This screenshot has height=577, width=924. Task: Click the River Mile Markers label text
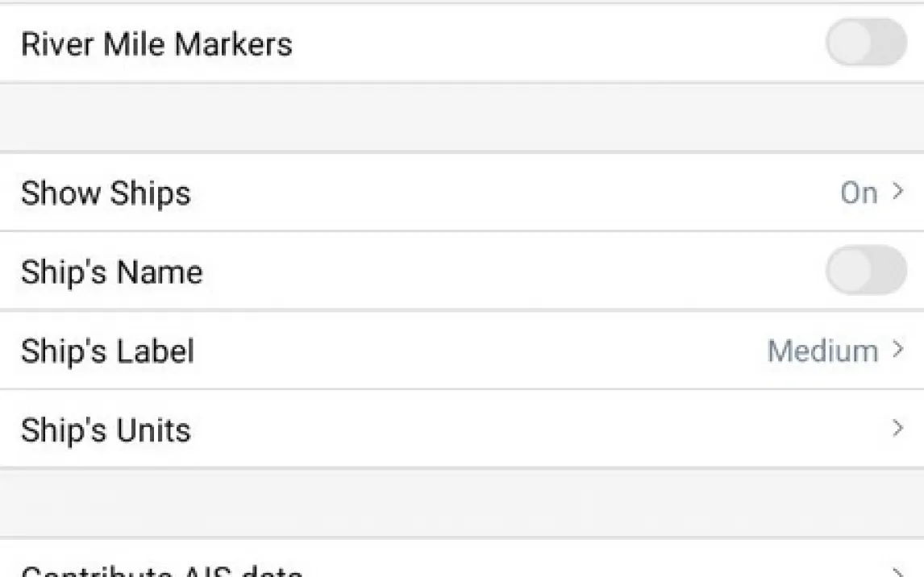pyautogui.click(x=156, y=44)
